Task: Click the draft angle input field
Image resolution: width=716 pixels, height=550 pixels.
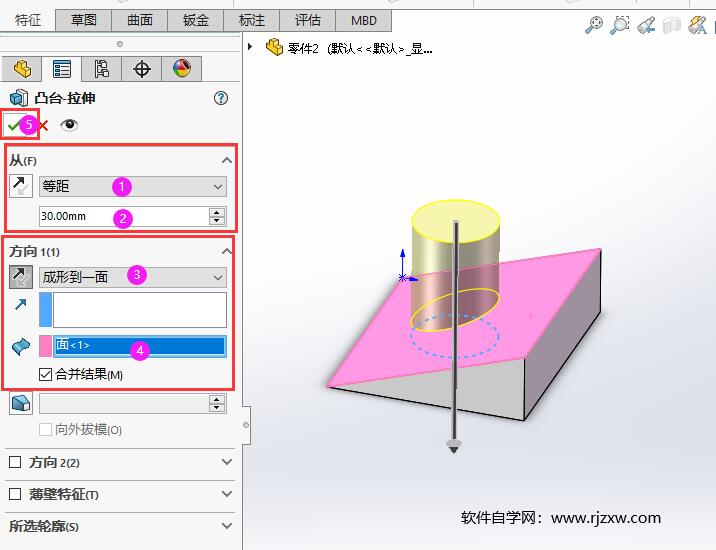Action: point(124,404)
